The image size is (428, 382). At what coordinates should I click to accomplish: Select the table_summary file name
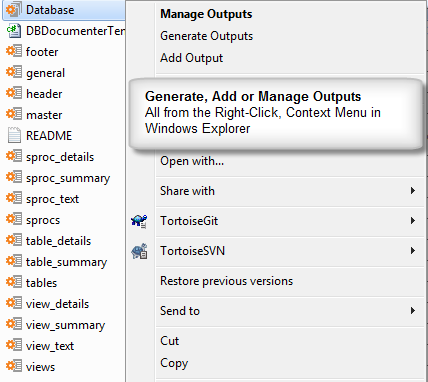(x=66, y=262)
